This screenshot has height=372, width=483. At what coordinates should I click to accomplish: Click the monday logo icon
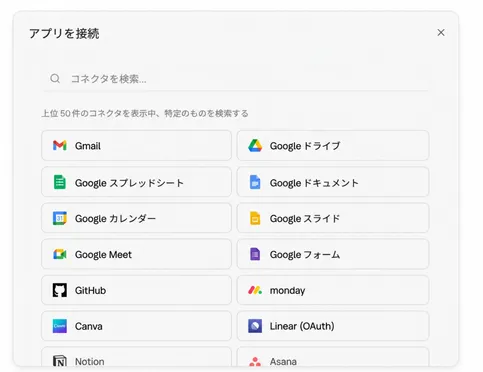[255, 290]
